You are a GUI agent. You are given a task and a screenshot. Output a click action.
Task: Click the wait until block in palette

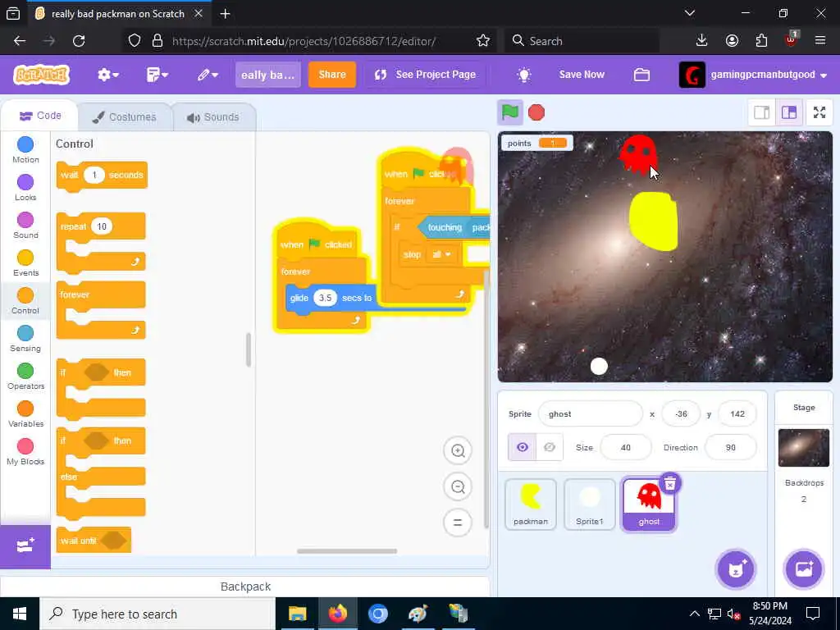(x=94, y=541)
